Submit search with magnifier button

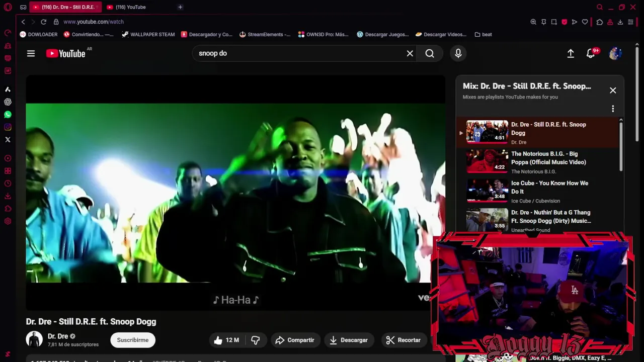point(430,53)
